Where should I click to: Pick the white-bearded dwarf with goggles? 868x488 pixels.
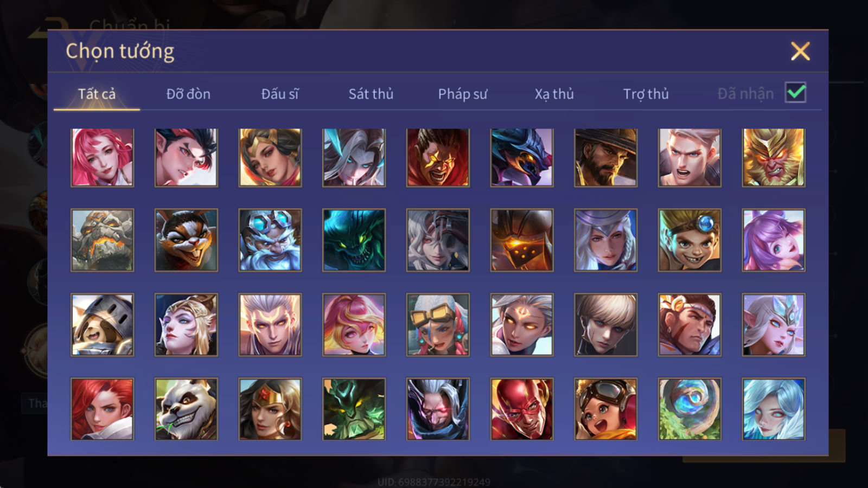(x=270, y=240)
